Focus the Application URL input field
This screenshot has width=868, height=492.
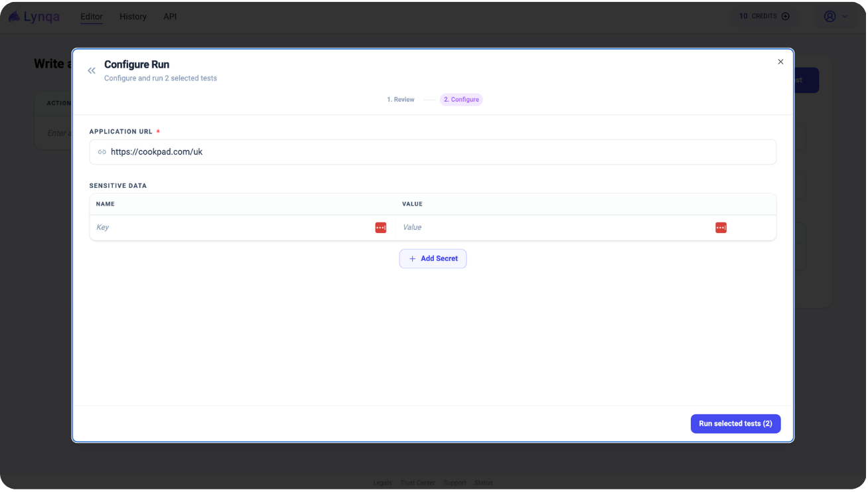(x=438, y=152)
